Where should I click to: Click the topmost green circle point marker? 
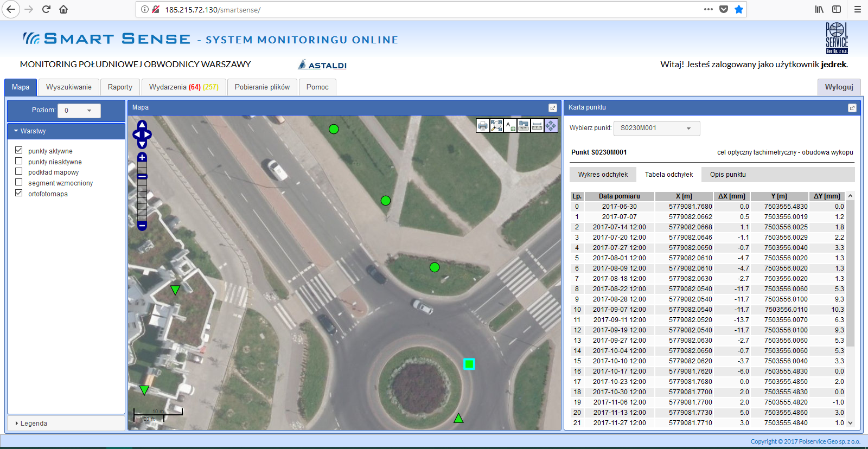(334, 129)
